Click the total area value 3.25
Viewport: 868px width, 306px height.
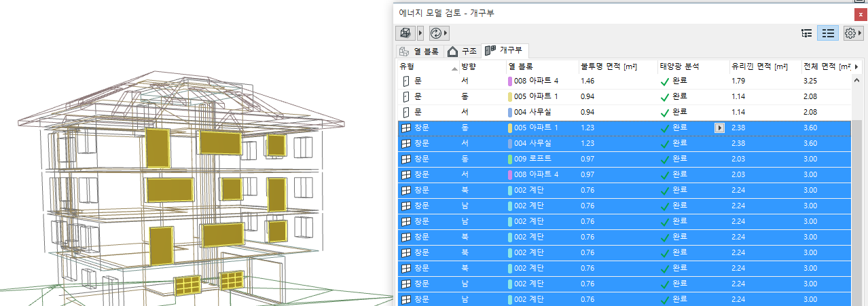click(x=810, y=81)
